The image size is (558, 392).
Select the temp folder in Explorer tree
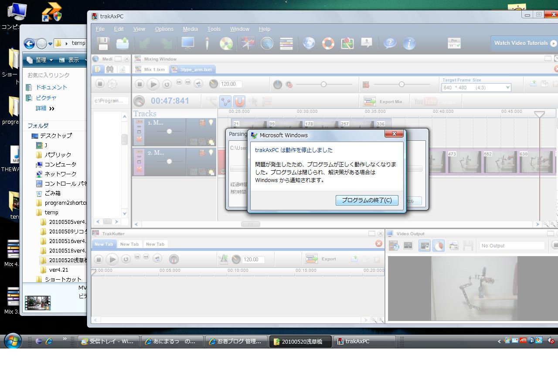click(51, 212)
